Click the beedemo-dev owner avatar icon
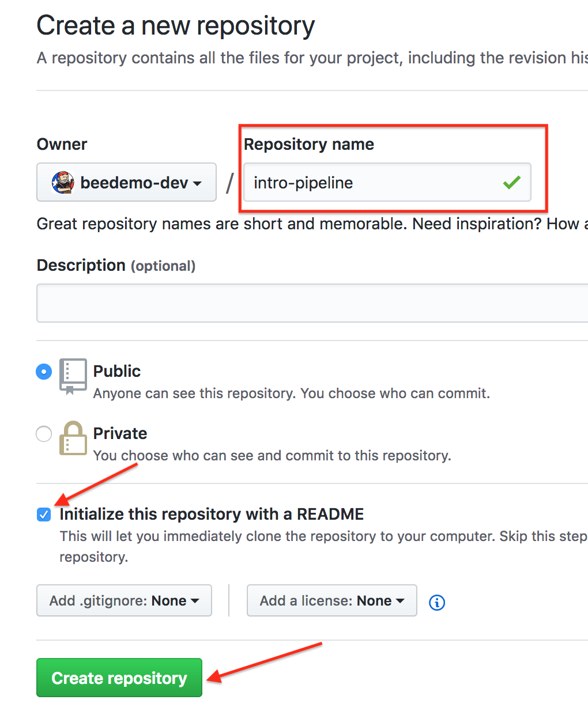The width and height of the screenshot is (588, 711). point(63,182)
